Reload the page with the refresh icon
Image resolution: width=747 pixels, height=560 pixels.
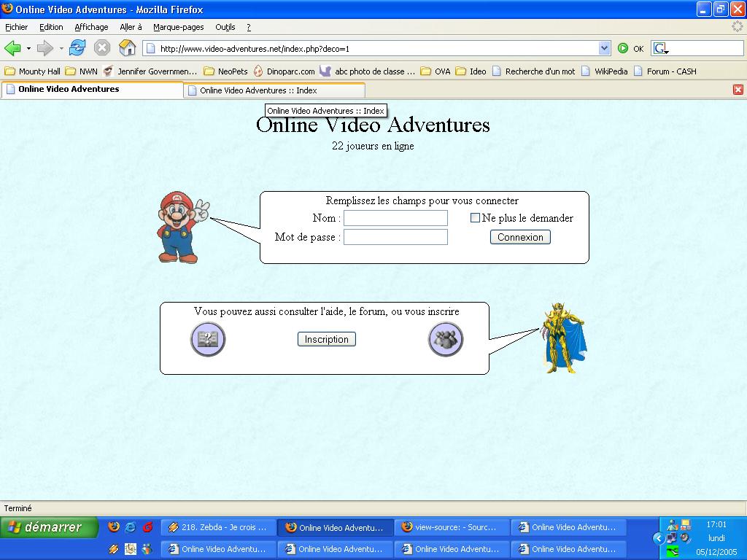click(77, 48)
